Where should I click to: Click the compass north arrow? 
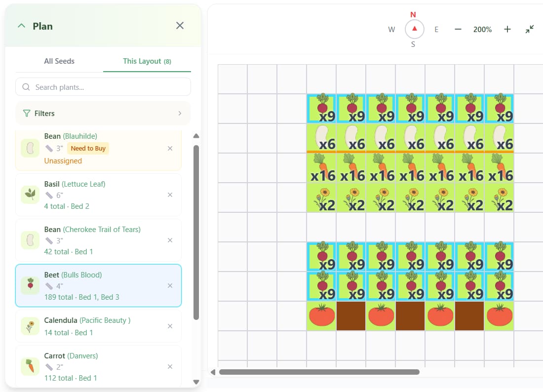(x=413, y=29)
